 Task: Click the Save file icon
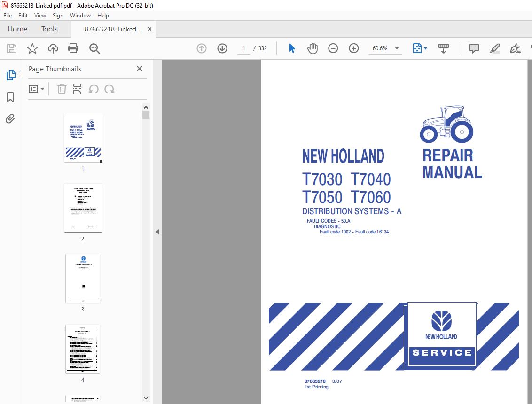tap(12, 48)
